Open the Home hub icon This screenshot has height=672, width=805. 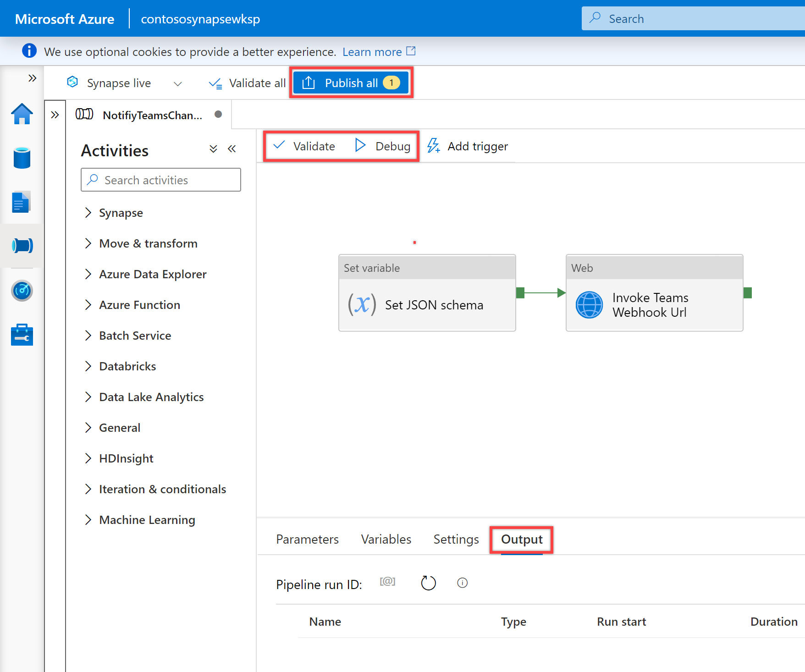click(x=22, y=114)
